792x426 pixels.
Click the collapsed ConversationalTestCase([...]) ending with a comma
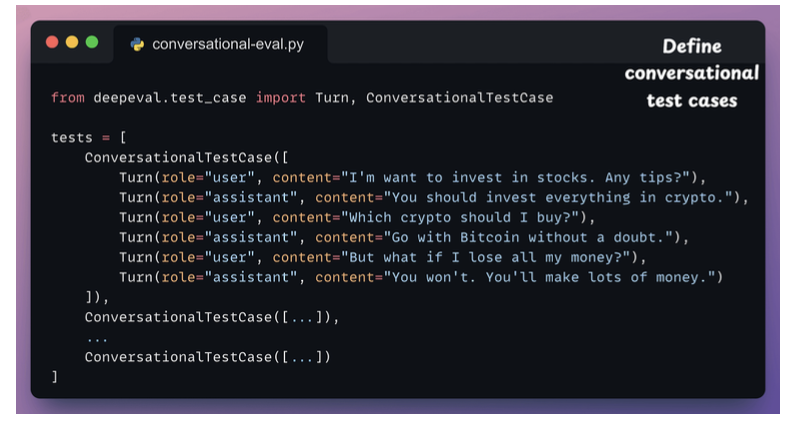(212, 317)
